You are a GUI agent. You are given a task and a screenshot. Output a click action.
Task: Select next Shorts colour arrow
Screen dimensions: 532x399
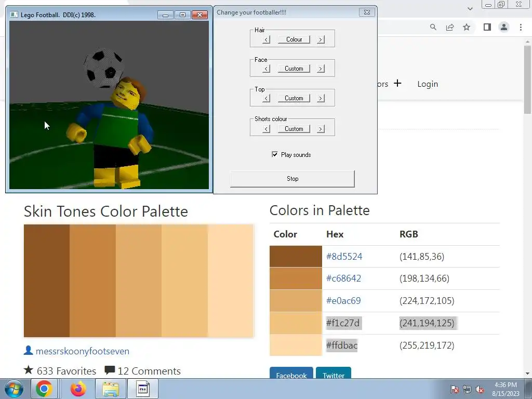321,129
